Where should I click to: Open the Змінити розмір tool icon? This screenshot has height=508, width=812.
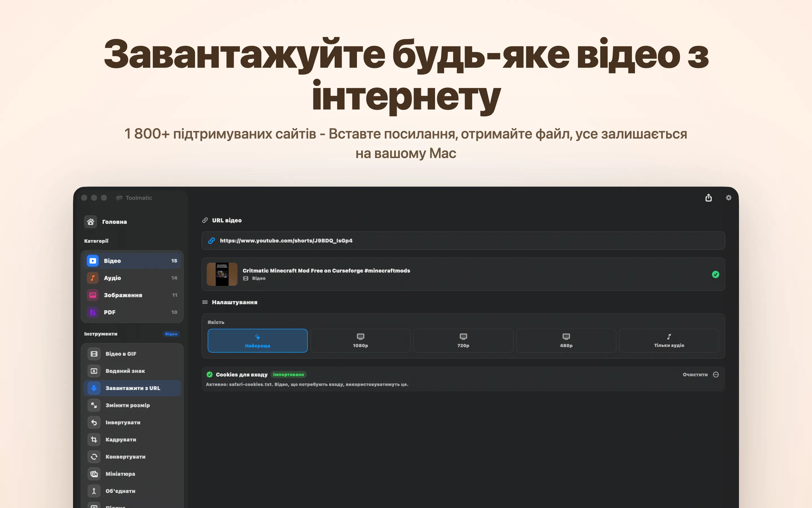94,405
